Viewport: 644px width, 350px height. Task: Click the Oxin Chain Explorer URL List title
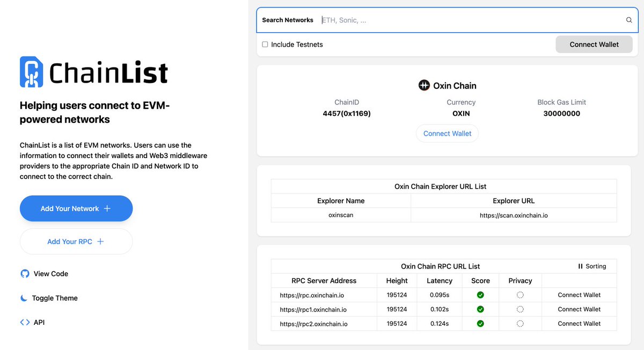[440, 187]
